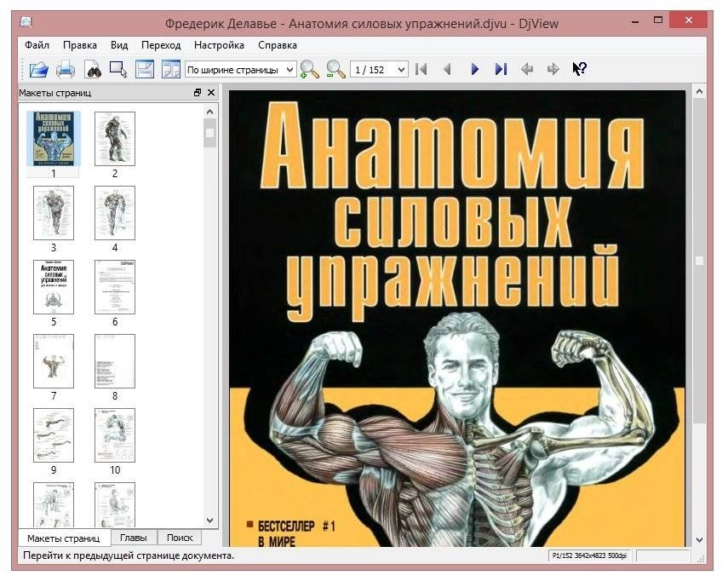
Task: Open the Вид menu
Action: 119,45
